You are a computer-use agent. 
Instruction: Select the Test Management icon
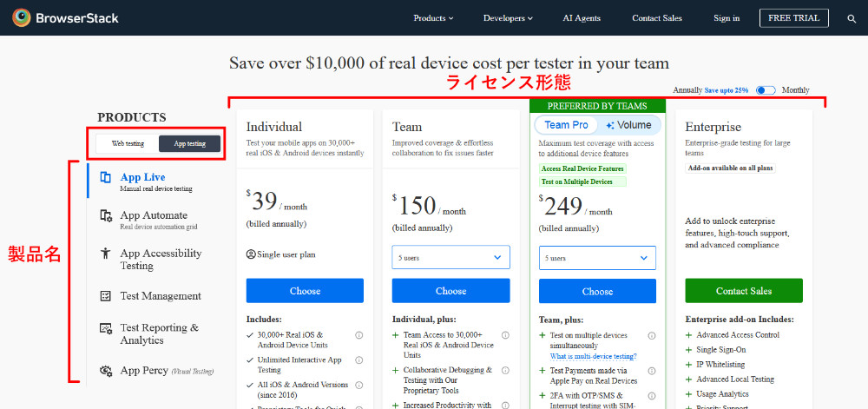[106, 296]
